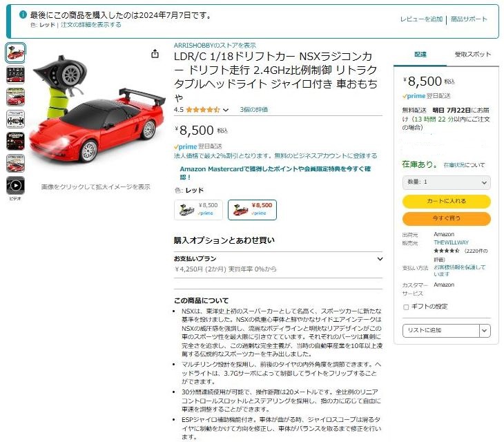Viewport: 504px width, 442px height.
Task: Open the ARRISHOBBY store link
Action: (x=215, y=46)
